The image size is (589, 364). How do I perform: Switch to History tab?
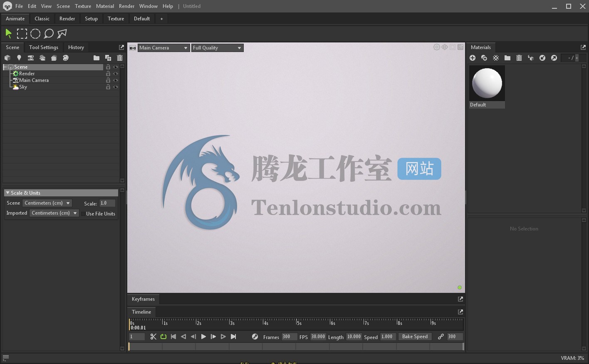76,47
